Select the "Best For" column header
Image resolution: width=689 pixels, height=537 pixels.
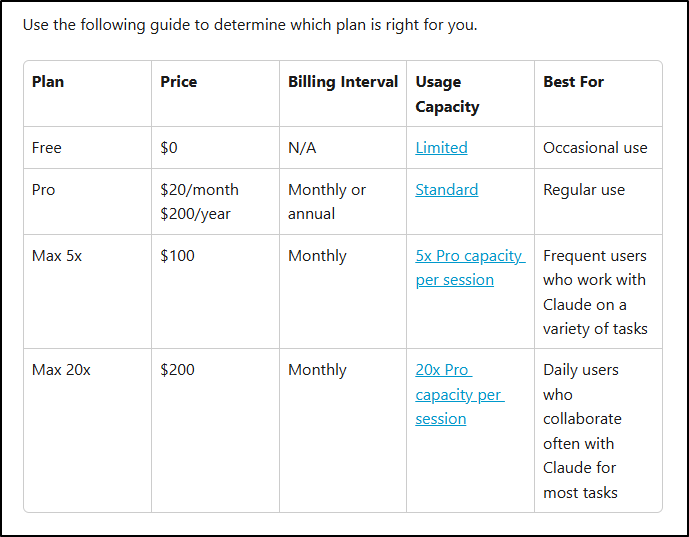point(573,82)
